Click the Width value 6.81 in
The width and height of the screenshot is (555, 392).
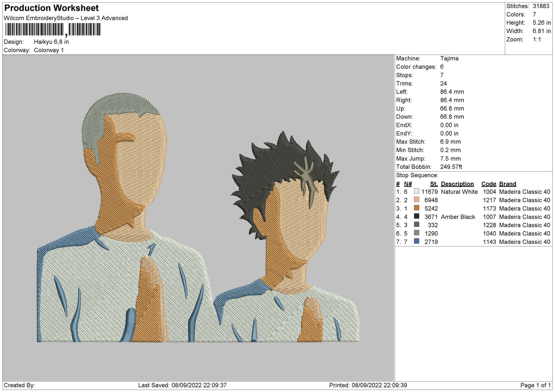click(542, 31)
